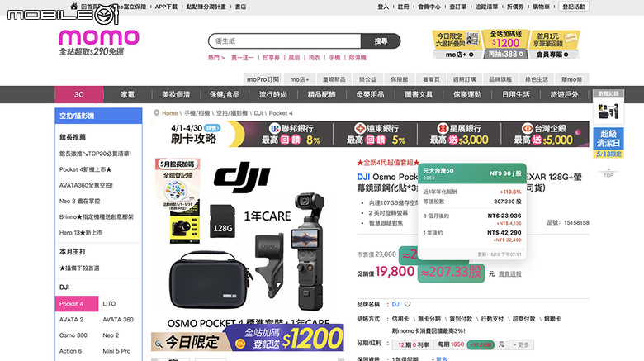Open the 今日限定 六層折疊架 promo tile
Viewport: 644px width, 361px height.
point(457,40)
